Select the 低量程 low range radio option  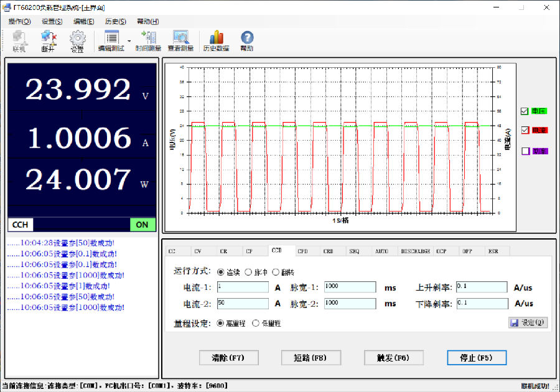255,324
